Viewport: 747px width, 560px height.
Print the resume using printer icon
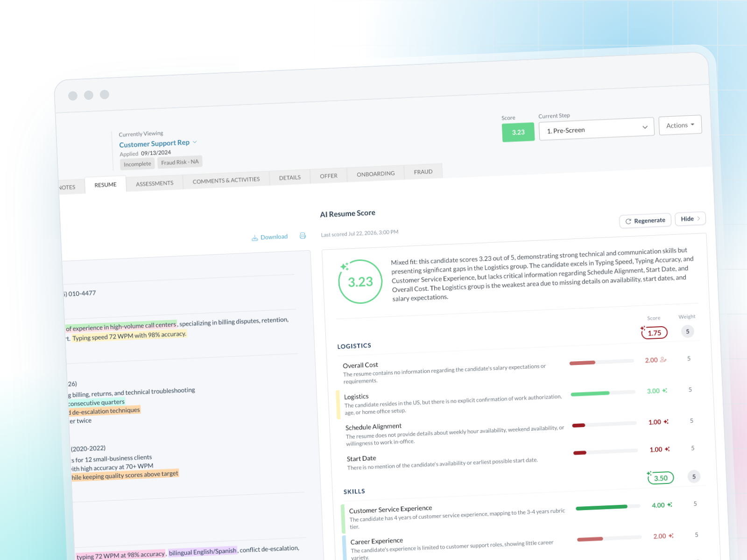pyautogui.click(x=303, y=236)
